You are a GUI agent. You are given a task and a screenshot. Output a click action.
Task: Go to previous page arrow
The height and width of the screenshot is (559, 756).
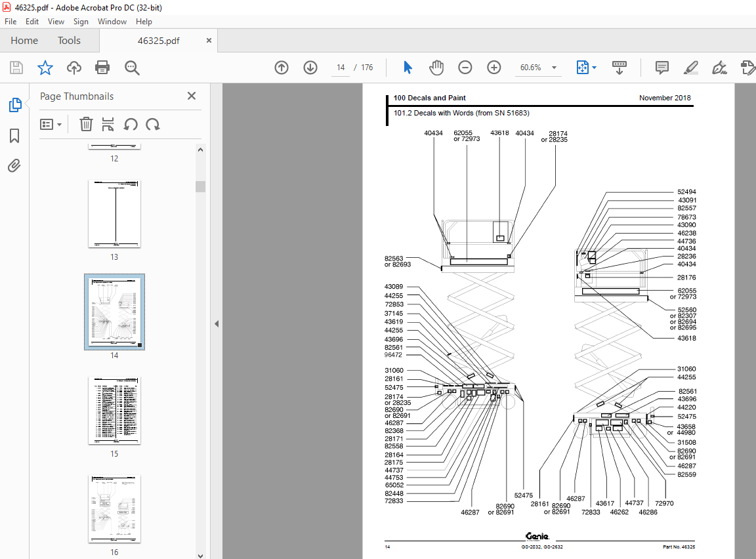(x=282, y=68)
